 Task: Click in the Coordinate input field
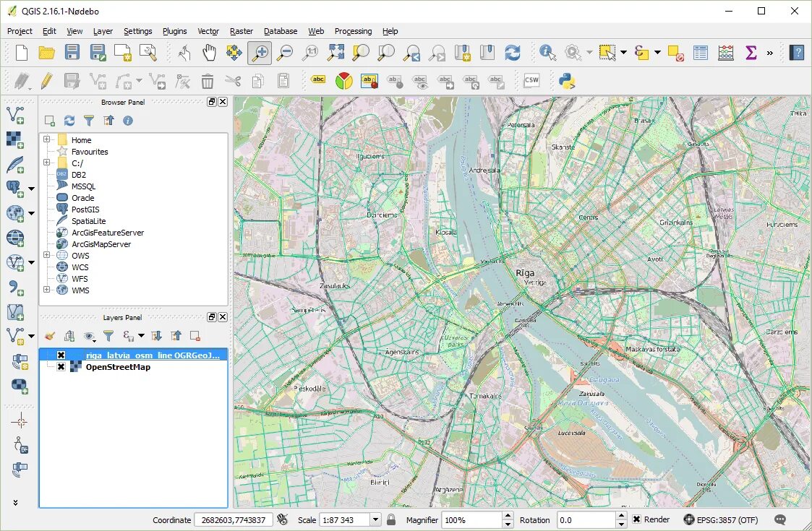pos(233,519)
